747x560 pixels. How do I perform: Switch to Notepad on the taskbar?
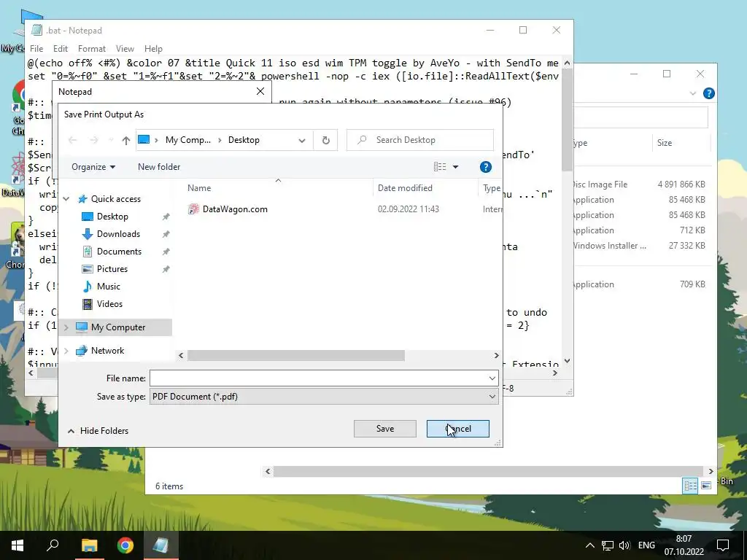click(161, 545)
